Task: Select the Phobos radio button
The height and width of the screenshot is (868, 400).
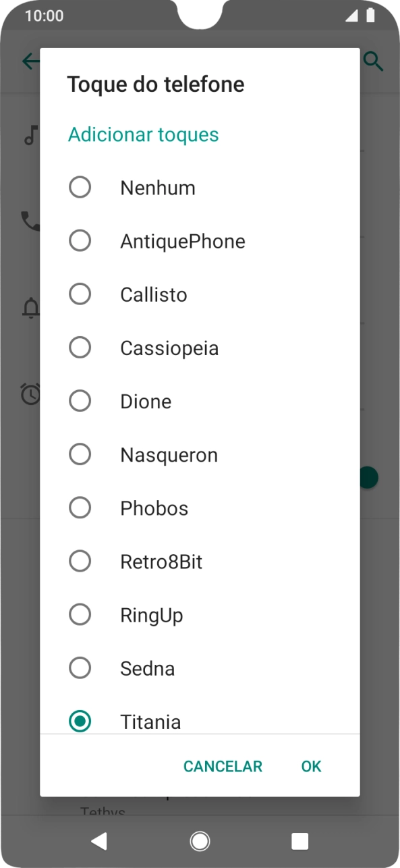Action: point(80,507)
